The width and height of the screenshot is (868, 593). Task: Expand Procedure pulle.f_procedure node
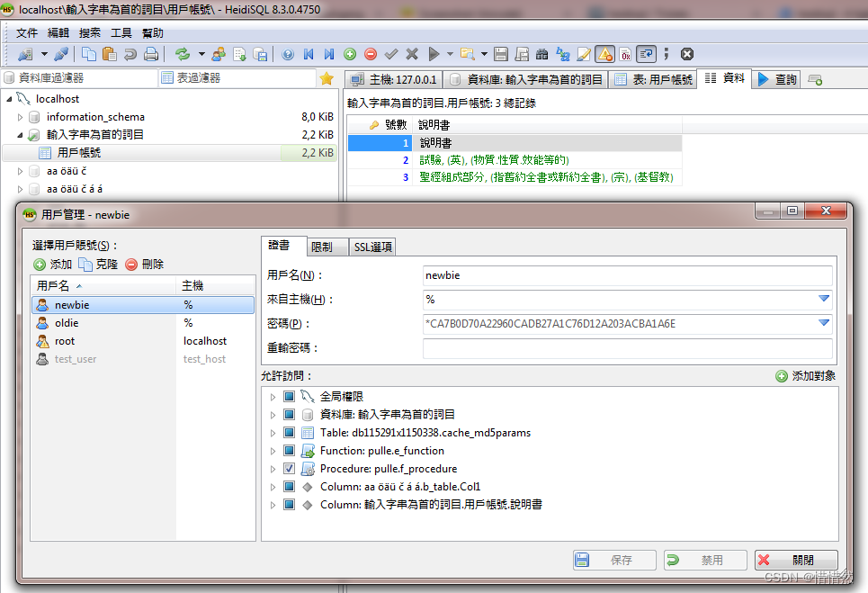click(x=273, y=469)
